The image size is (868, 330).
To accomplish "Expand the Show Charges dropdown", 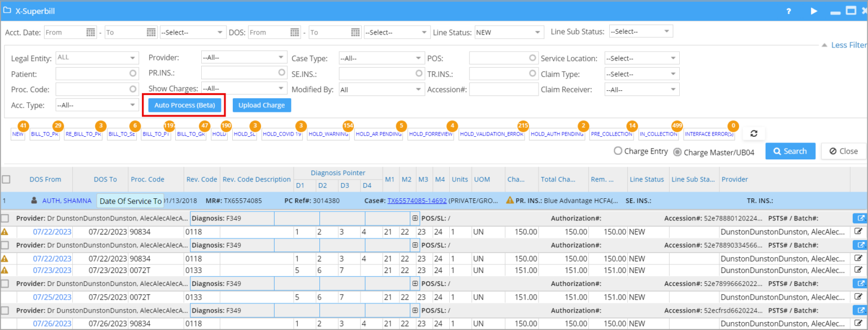I will coord(244,89).
